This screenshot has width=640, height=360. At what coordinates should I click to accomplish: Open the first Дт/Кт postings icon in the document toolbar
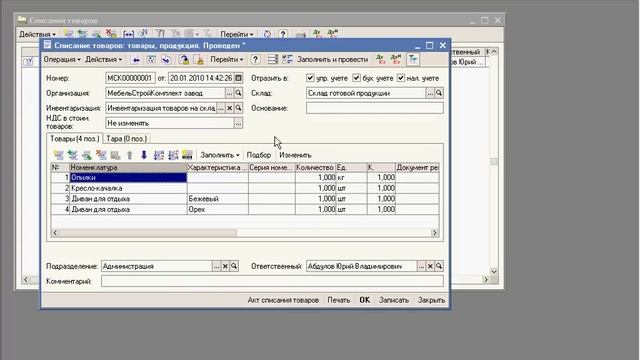tap(380, 60)
